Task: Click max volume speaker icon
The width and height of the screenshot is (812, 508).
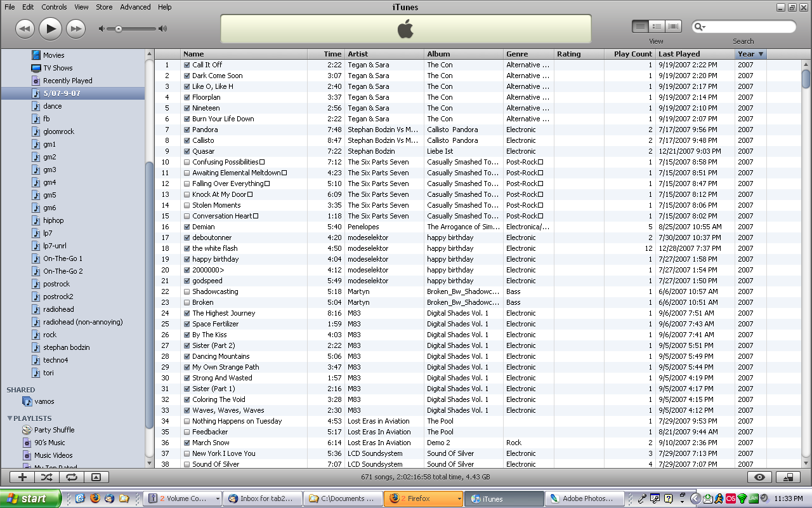Action: point(163,29)
